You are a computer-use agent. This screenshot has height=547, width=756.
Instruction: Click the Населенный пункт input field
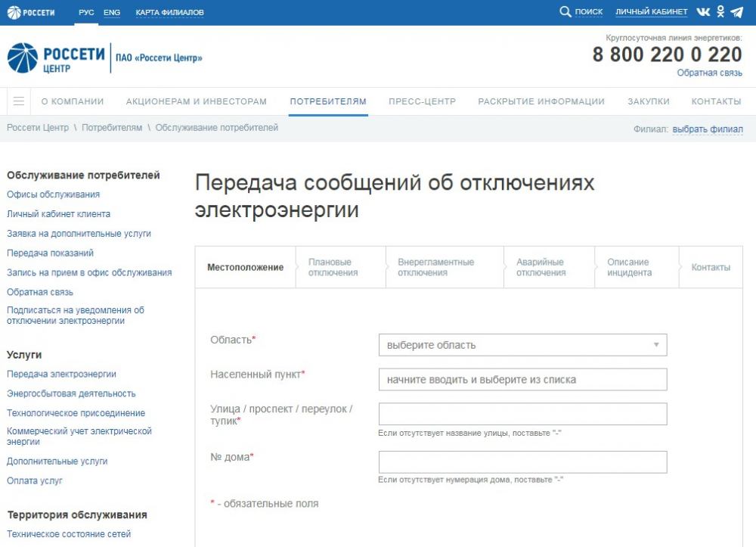coord(522,378)
